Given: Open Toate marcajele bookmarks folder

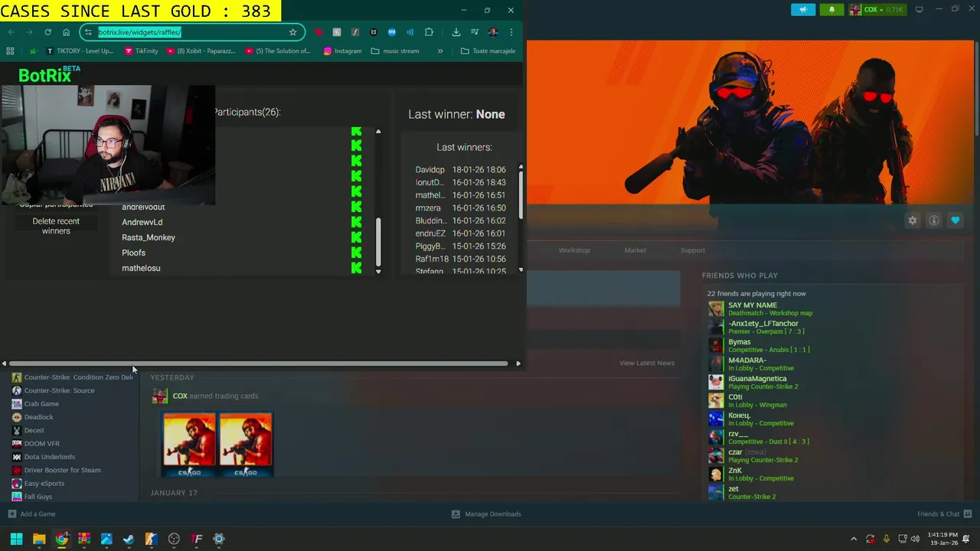Looking at the screenshot, I should [x=488, y=51].
